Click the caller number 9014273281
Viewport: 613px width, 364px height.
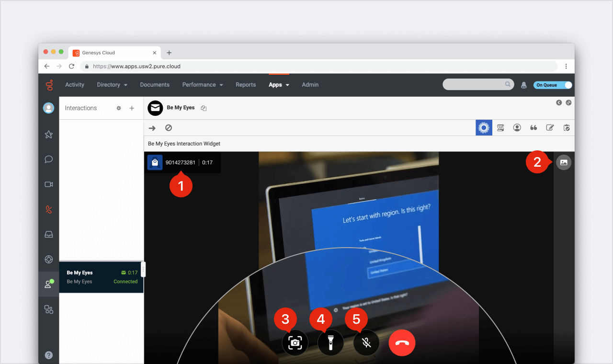[x=181, y=162]
